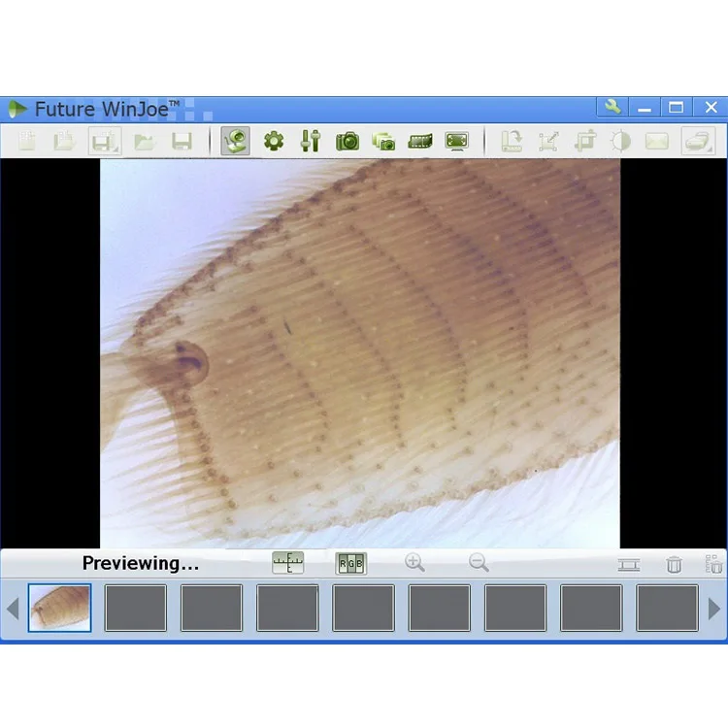This screenshot has height=728, width=728.
Task: Start video recording with the film icon
Action: coord(420,141)
